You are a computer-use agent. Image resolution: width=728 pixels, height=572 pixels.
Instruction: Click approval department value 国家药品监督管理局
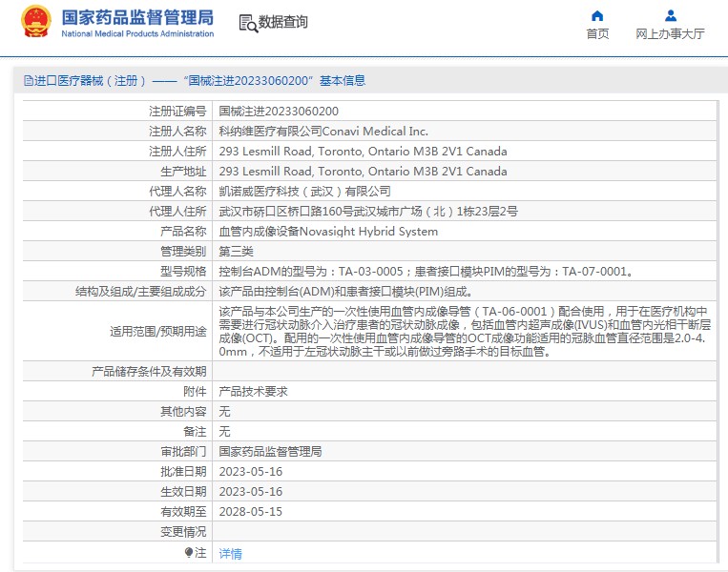point(270,451)
